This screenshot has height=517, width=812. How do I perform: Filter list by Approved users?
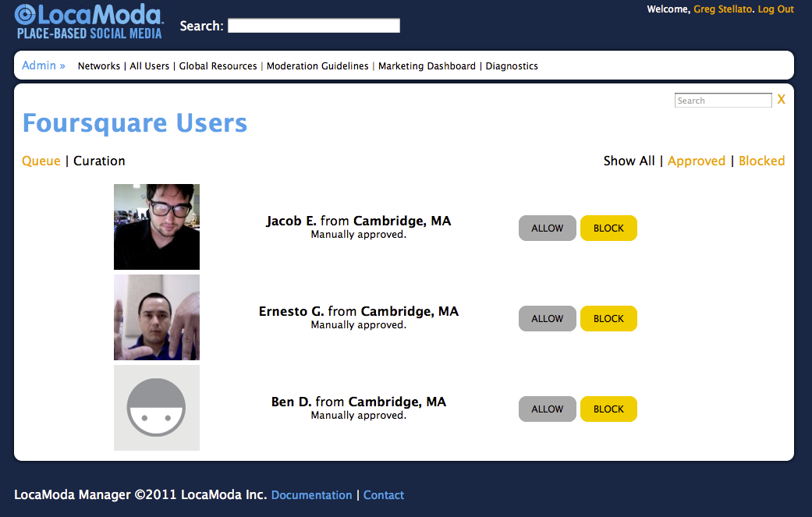tap(696, 161)
